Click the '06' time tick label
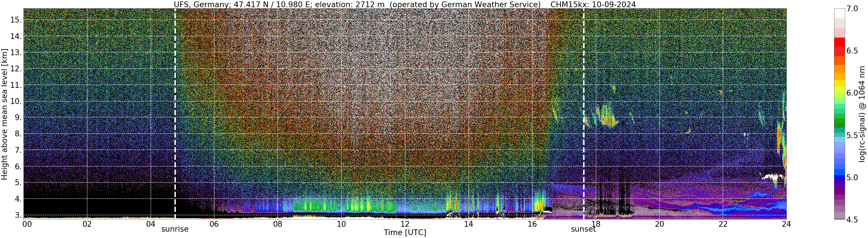Screen dimensions: 868x238 coord(214,224)
